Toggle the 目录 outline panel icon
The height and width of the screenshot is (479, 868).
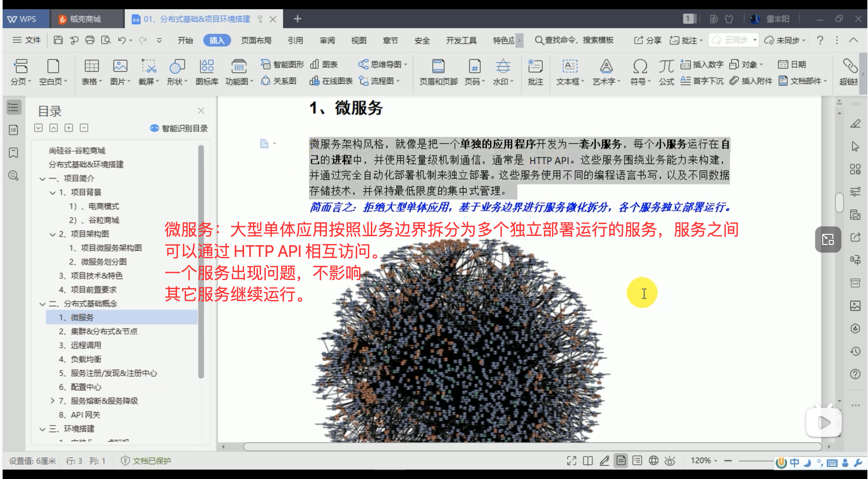pos(13,108)
